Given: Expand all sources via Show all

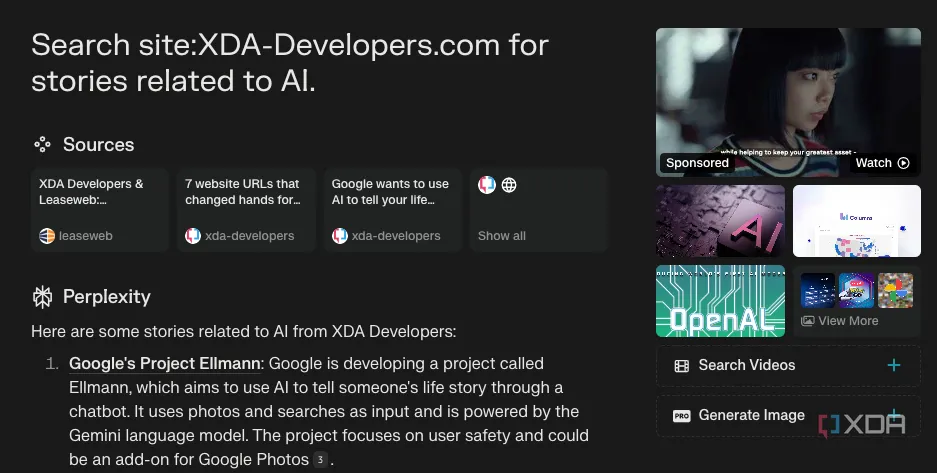Looking at the screenshot, I should pyautogui.click(x=502, y=236).
